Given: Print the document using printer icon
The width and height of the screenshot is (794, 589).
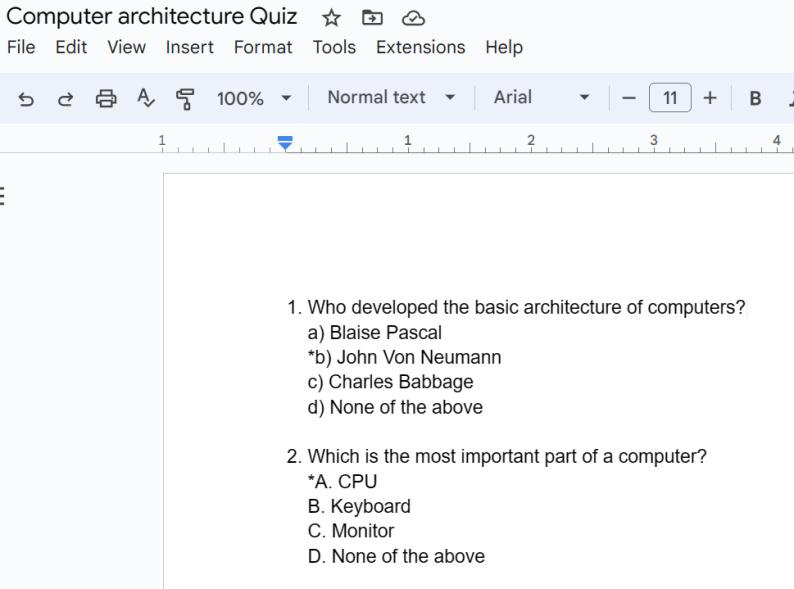Looking at the screenshot, I should point(105,98).
